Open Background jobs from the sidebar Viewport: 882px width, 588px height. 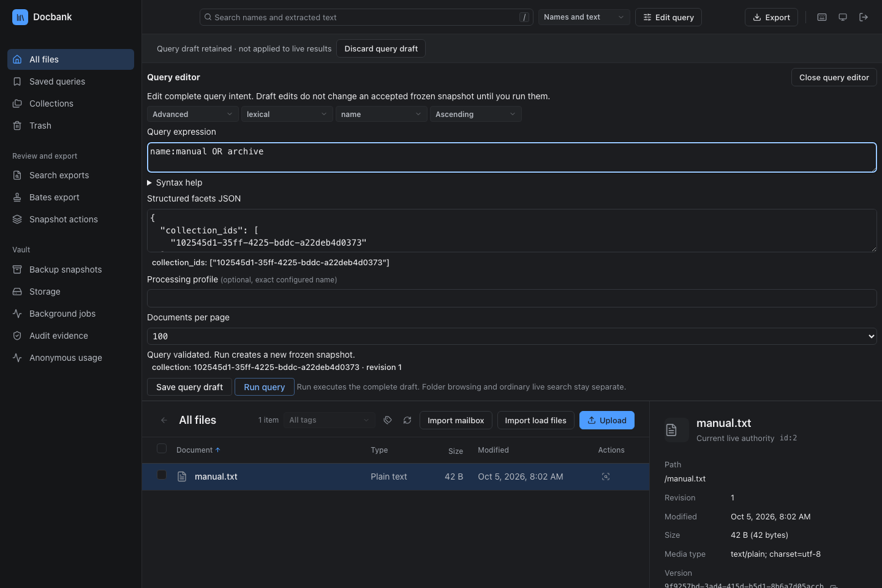tap(70, 314)
